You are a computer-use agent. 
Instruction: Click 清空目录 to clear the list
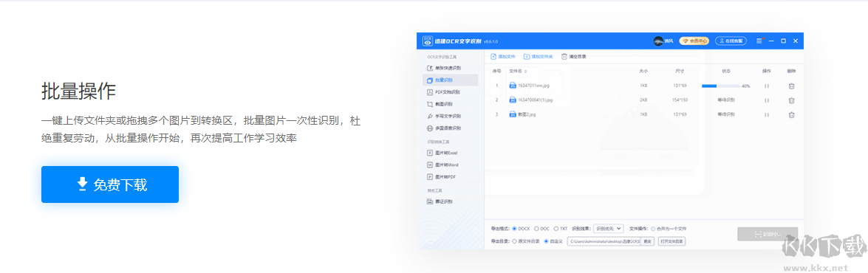[574, 56]
